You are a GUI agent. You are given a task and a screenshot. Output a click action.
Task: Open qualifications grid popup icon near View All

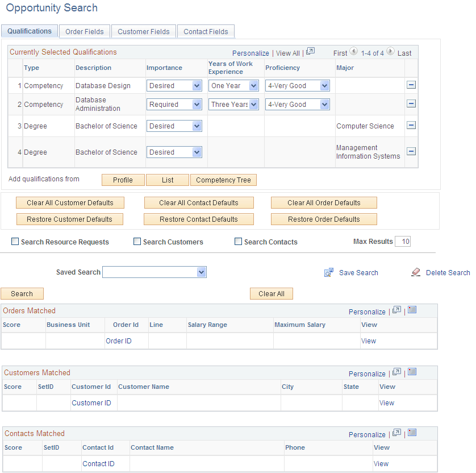310,52
